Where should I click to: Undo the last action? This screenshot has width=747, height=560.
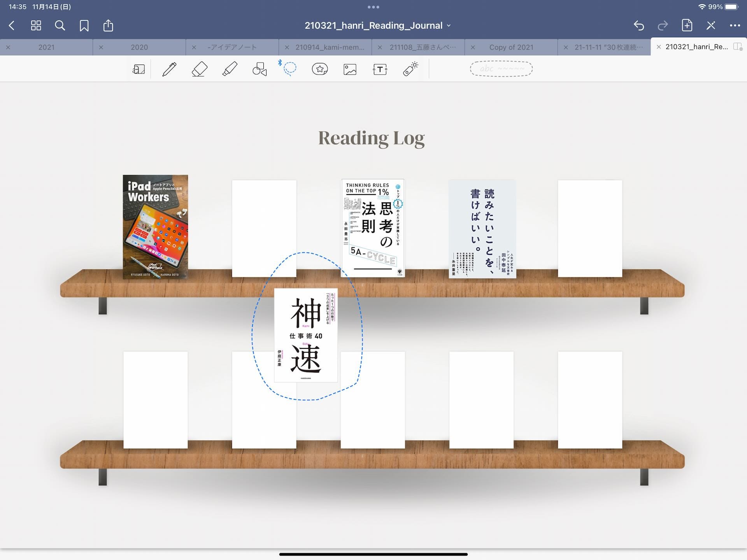point(638,26)
